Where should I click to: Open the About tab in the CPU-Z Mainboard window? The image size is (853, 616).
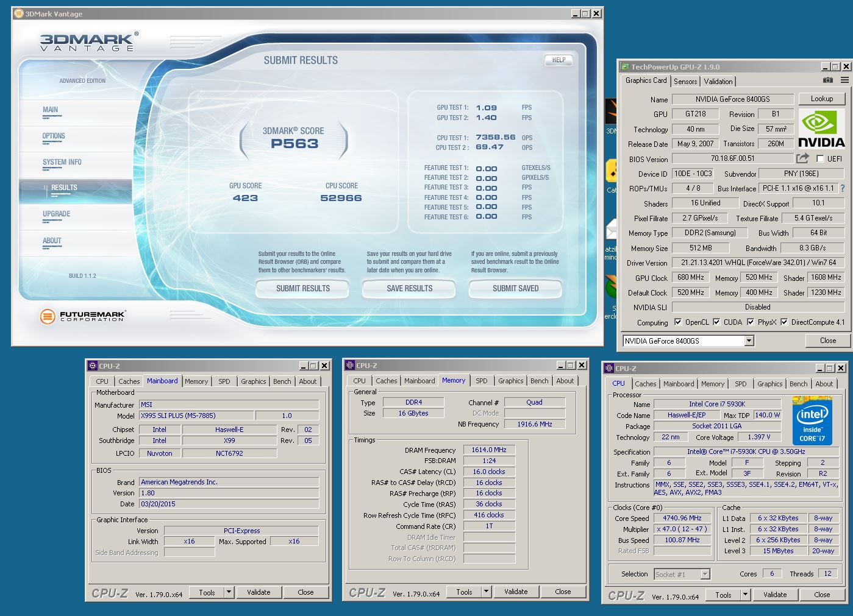(x=308, y=381)
